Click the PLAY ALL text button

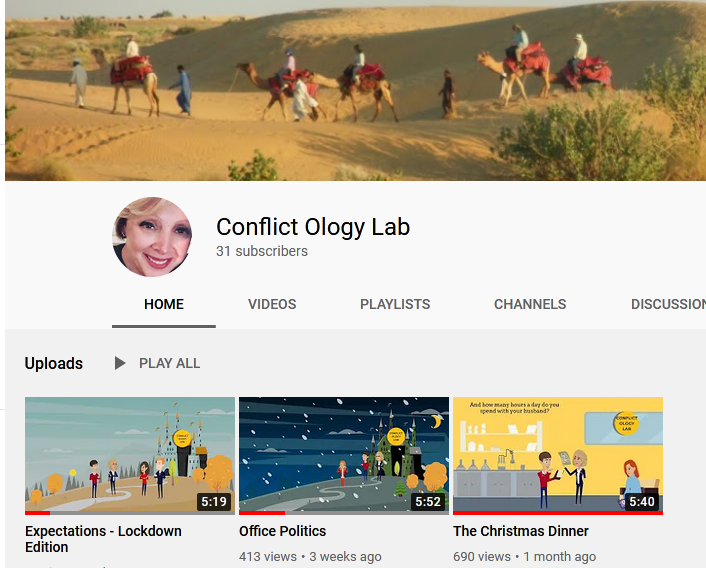[169, 363]
